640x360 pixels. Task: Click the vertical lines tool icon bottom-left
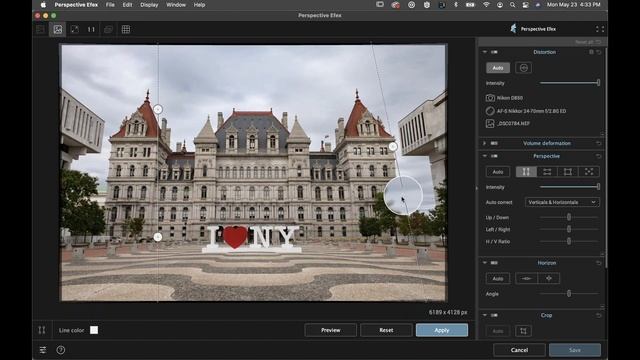[x=42, y=330]
